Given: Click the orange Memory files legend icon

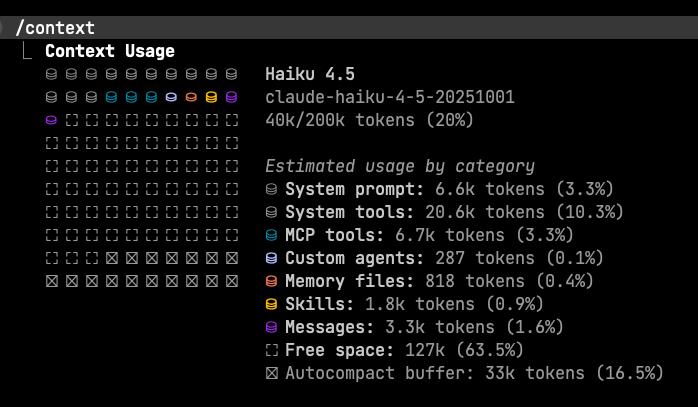Looking at the screenshot, I should click(272, 281).
